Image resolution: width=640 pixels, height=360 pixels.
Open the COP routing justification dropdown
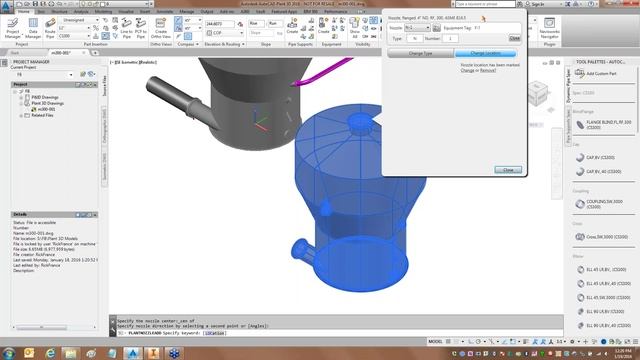point(224,33)
